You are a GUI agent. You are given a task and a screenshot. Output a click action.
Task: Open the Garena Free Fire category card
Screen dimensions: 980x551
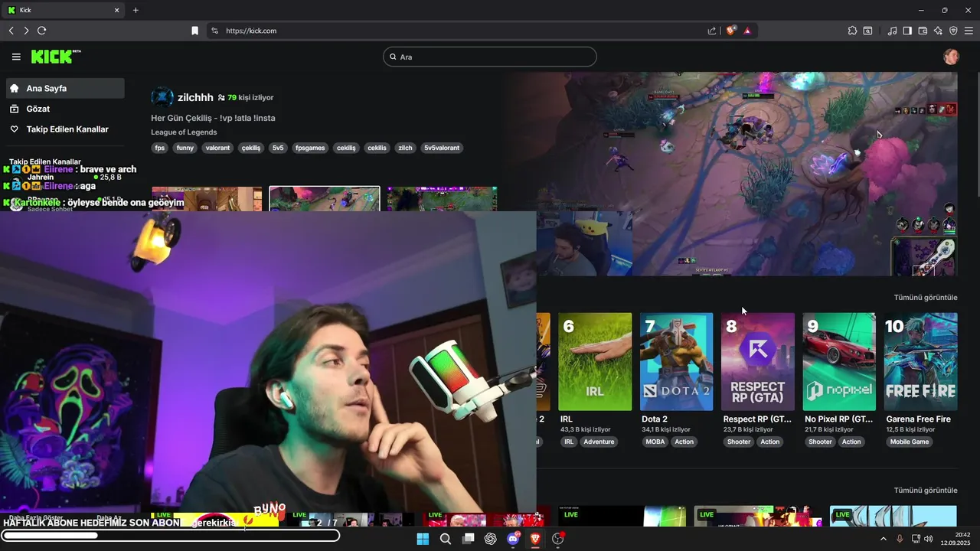[920, 361]
